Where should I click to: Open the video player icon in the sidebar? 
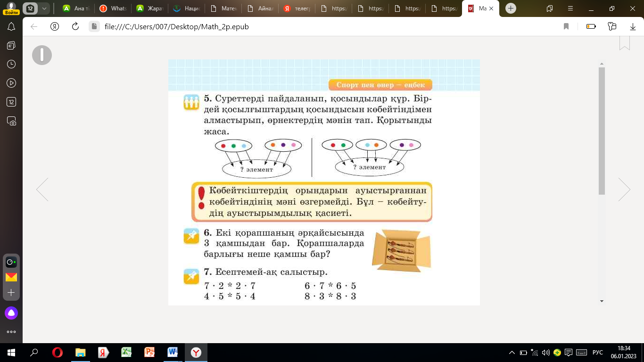tap(11, 83)
